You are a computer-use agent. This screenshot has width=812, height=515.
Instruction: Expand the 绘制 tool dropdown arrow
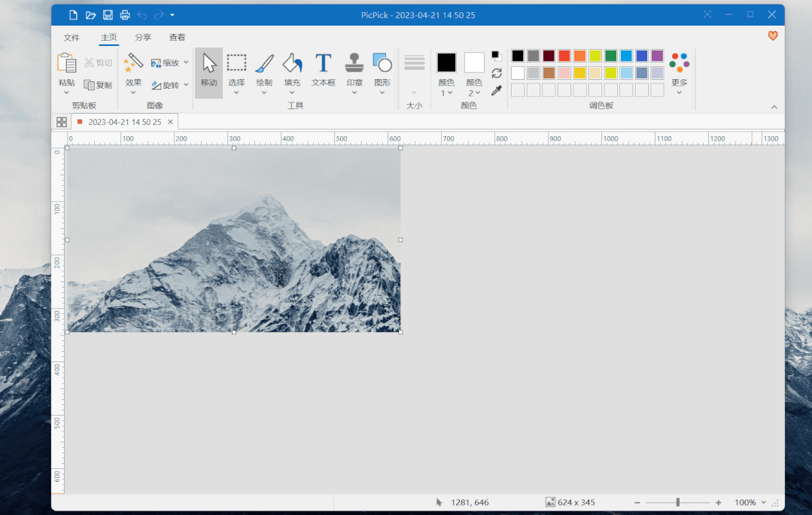tap(264, 93)
